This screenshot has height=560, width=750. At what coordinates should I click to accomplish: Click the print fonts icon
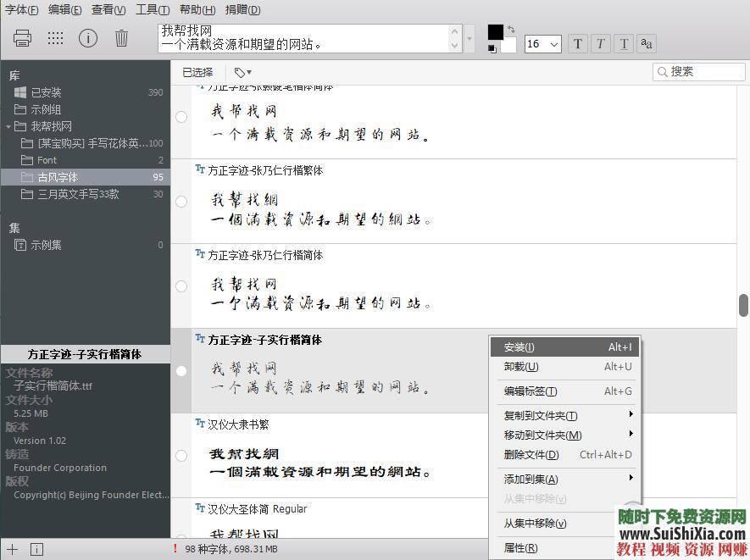coord(21,37)
